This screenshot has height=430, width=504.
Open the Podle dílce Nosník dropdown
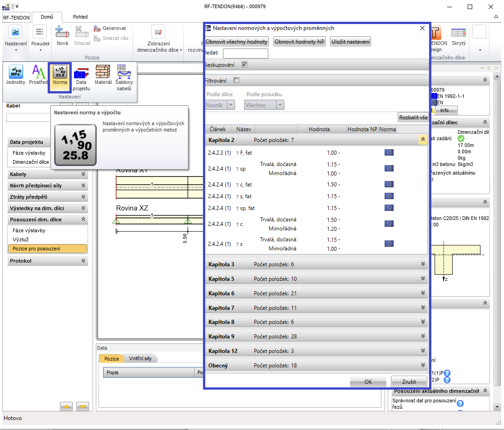(220, 105)
